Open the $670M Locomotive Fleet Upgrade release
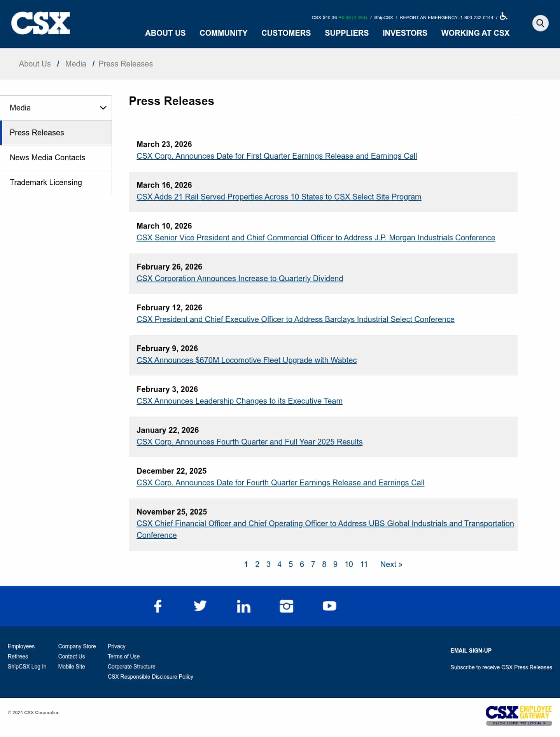The height and width of the screenshot is (737, 560). (247, 360)
